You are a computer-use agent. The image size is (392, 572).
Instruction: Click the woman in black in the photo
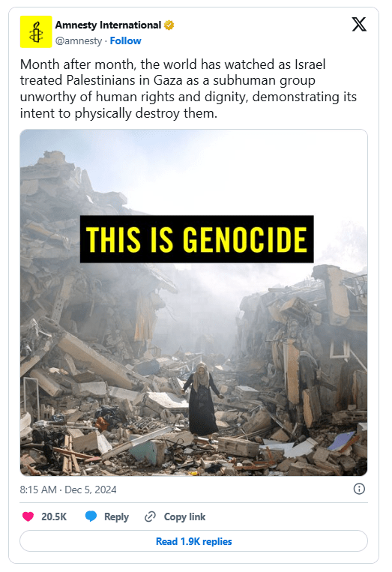[x=202, y=399]
